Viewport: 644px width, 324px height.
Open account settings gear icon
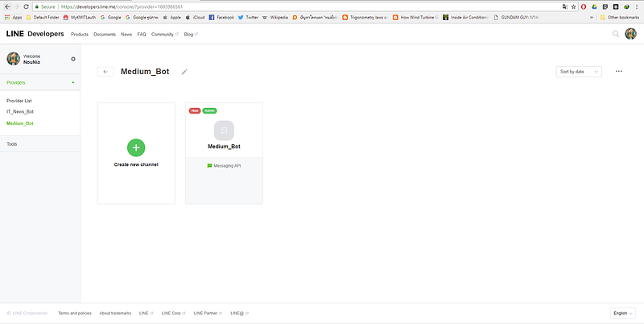tap(73, 59)
